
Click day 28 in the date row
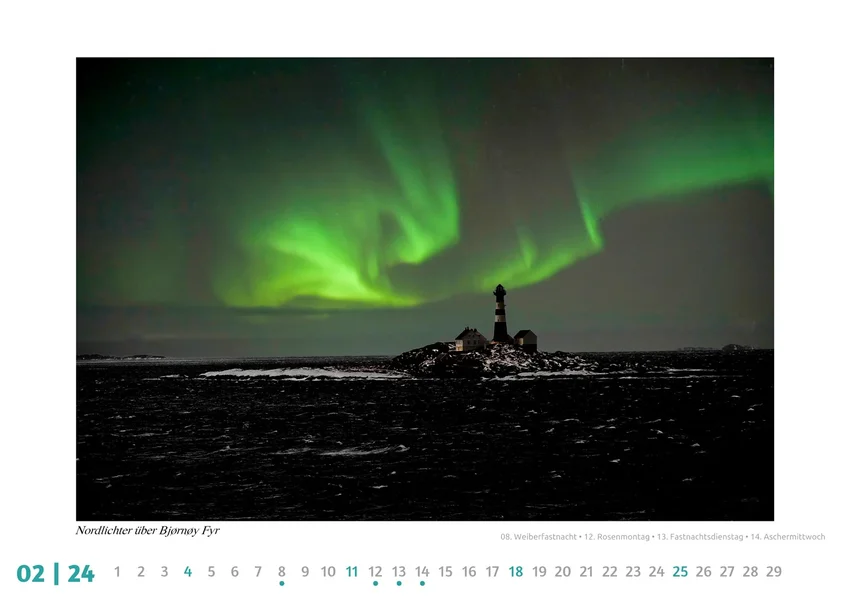pyautogui.click(x=750, y=572)
